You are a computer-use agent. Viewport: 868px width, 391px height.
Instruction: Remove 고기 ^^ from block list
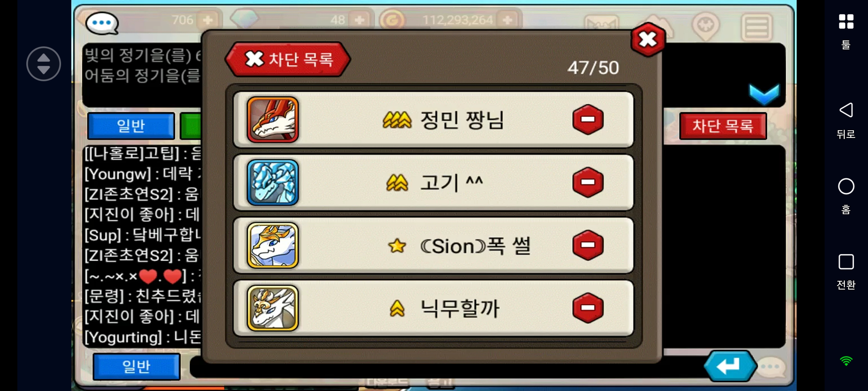588,182
